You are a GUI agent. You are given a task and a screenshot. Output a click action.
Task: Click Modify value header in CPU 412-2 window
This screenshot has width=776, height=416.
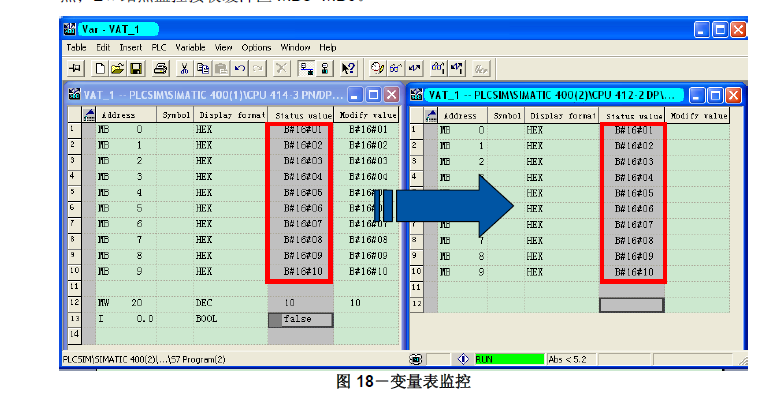coord(698,116)
